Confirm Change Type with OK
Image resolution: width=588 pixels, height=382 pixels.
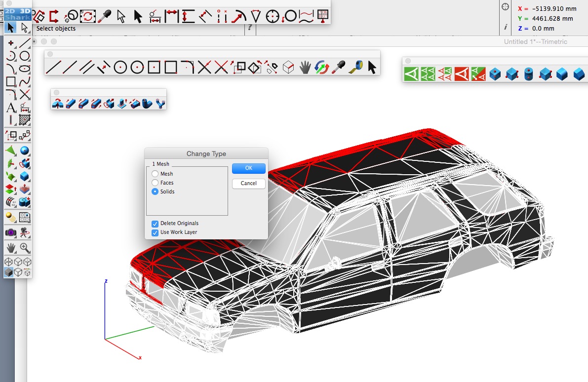pos(248,168)
